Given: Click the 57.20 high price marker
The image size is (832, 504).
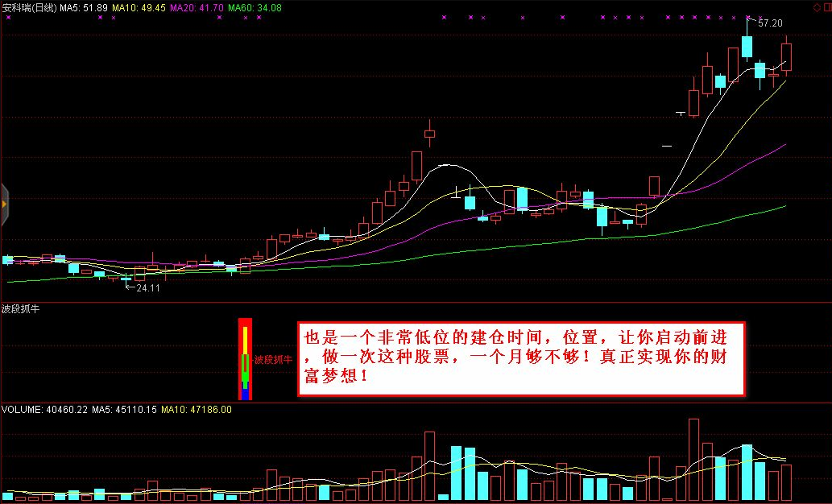Looking at the screenshot, I should click(x=770, y=23).
